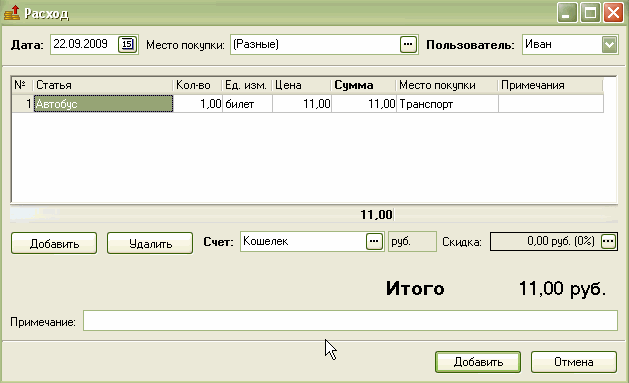The image size is (629, 383).
Task: Click the bold column total 11,00 below table
Action: 376,215
